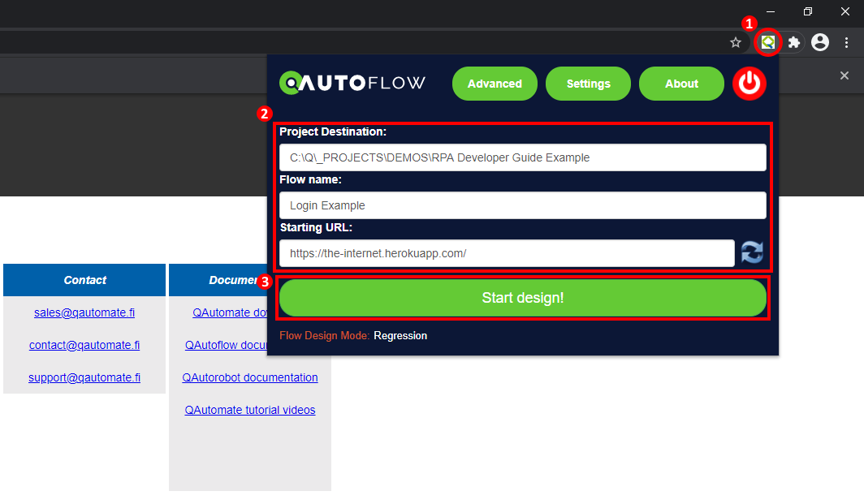Open the Chrome profile avatar menu
This screenshot has width=864, height=504.
pyautogui.click(x=820, y=42)
